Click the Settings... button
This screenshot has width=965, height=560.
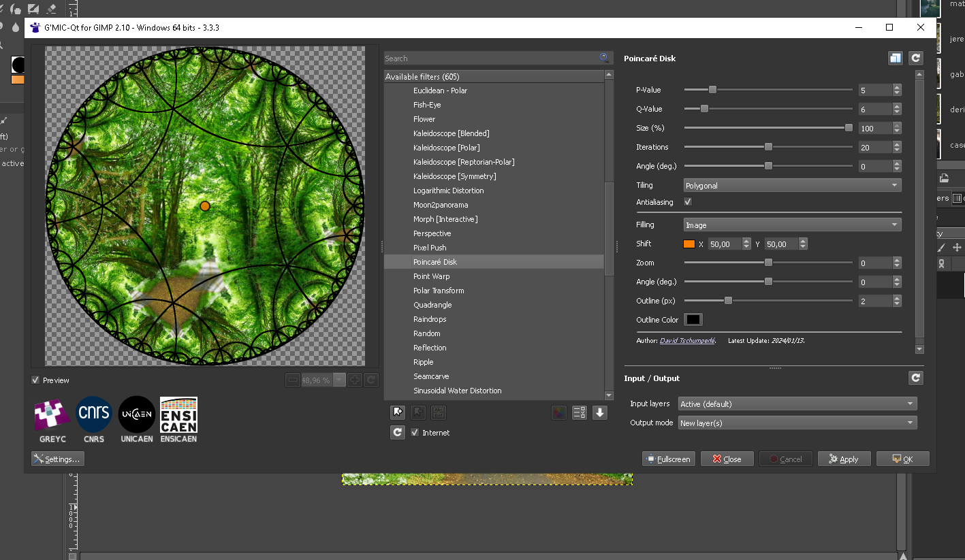pos(58,459)
